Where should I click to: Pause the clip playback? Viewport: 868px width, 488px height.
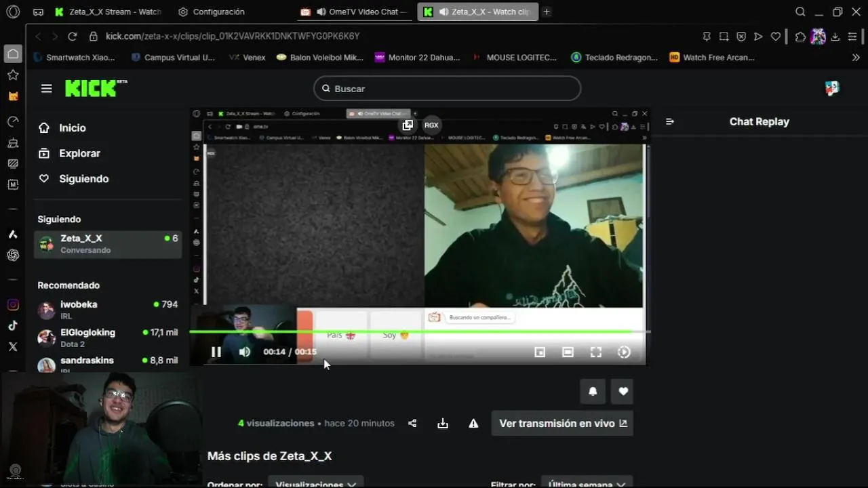(x=216, y=352)
